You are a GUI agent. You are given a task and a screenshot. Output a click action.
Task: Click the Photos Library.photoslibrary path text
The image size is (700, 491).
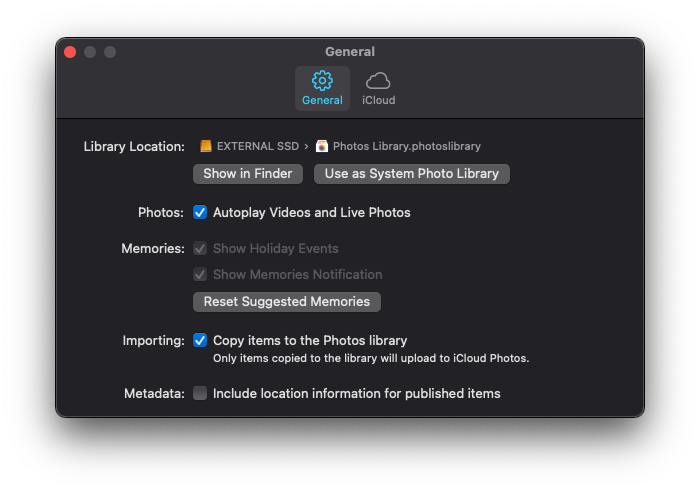click(407, 146)
